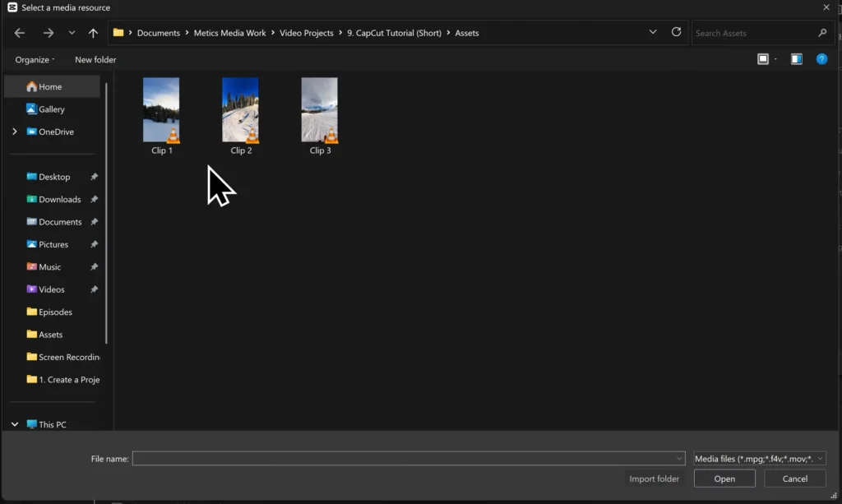This screenshot has height=504, width=842.
Task: Open the File name history dropdown
Action: 679,459
